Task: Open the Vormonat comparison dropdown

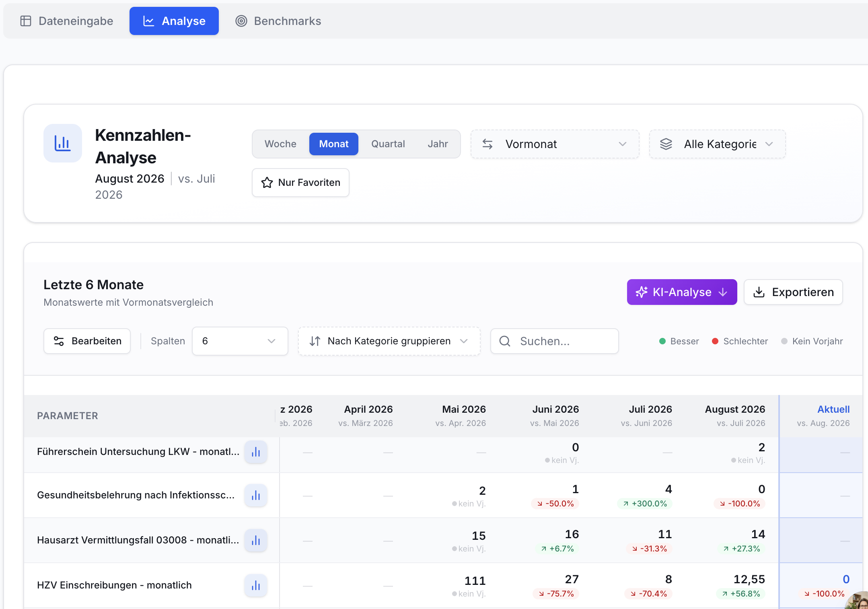Action: tap(555, 144)
